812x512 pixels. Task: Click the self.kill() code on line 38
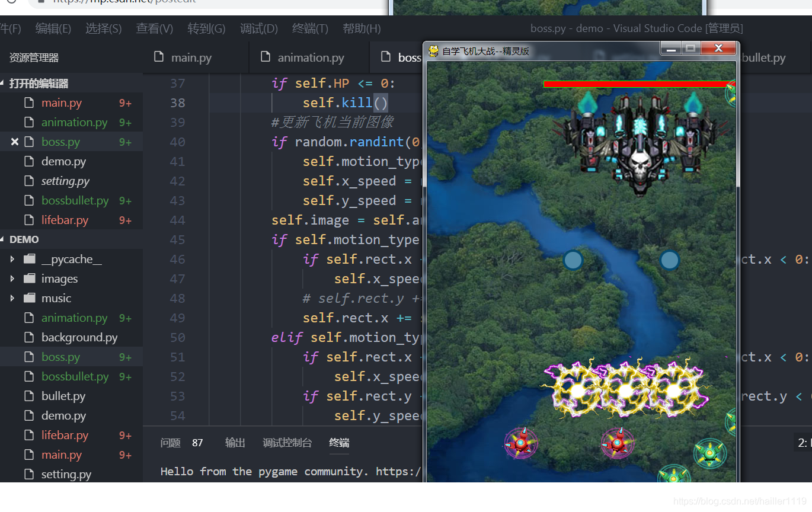345,103
